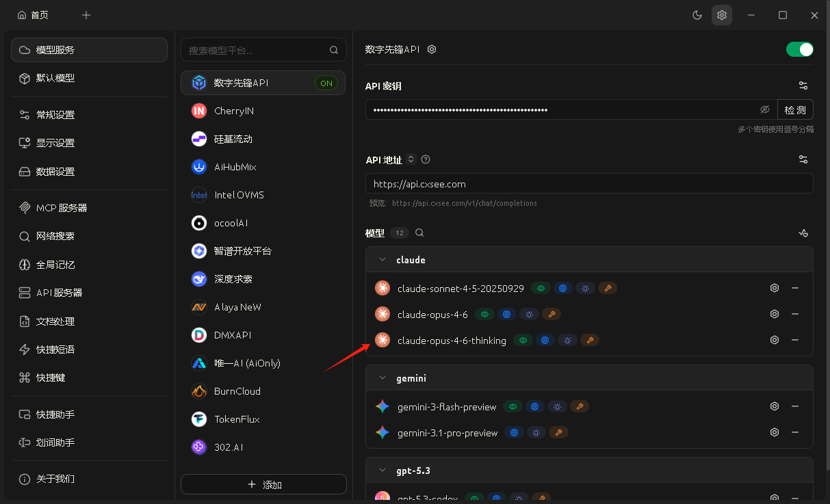The height and width of the screenshot is (504, 830).
Task: Collapse the gemini model group
Action: (x=382, y=378)
